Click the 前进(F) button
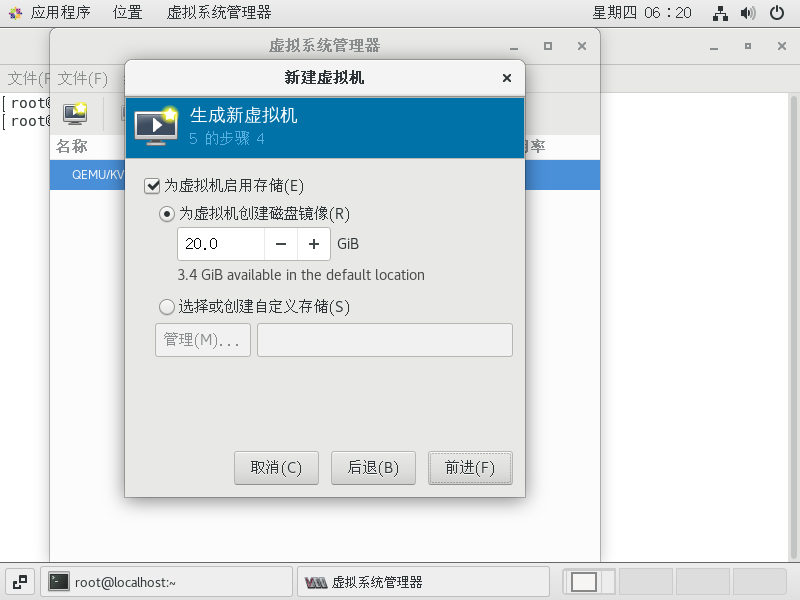Image resolution: width=800 pixels, height=600 pixels. click(470, 468)
